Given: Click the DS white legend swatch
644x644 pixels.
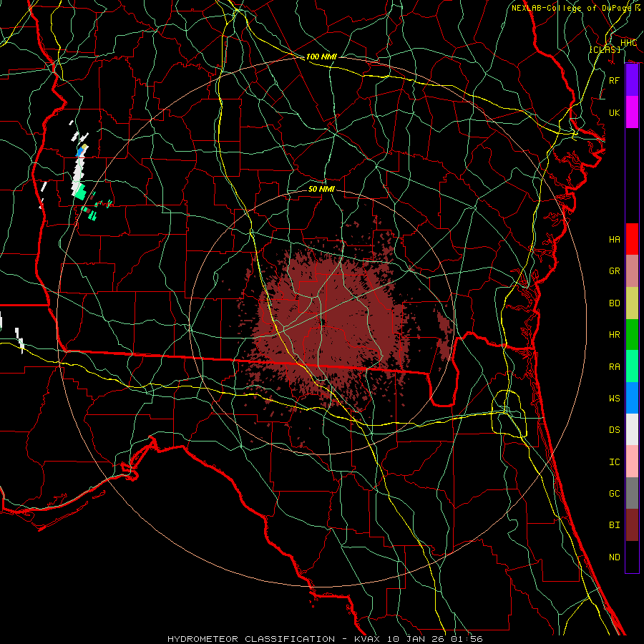Looking at the screenshot, I should coord(632,429).
